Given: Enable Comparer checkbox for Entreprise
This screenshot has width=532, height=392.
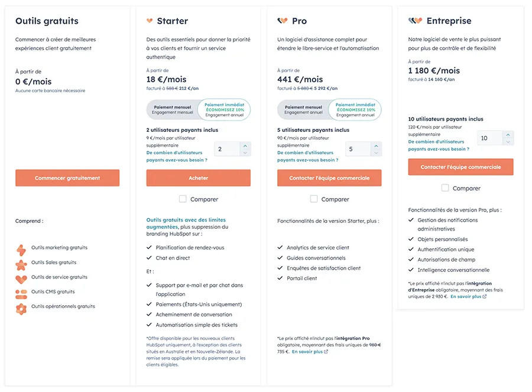Looking at the screenshot, I should pos(445,188).
